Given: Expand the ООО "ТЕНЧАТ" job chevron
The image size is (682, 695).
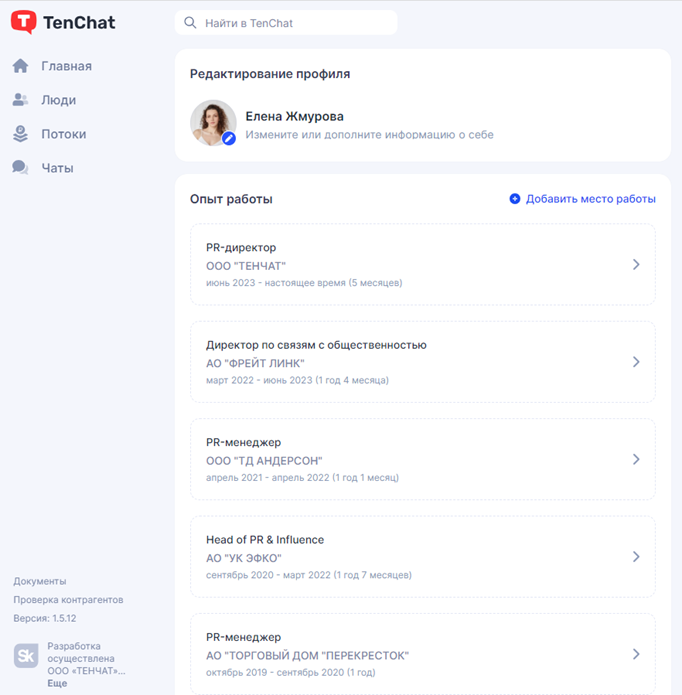Looking at the screenshot, I should click(x=636, y=265).
